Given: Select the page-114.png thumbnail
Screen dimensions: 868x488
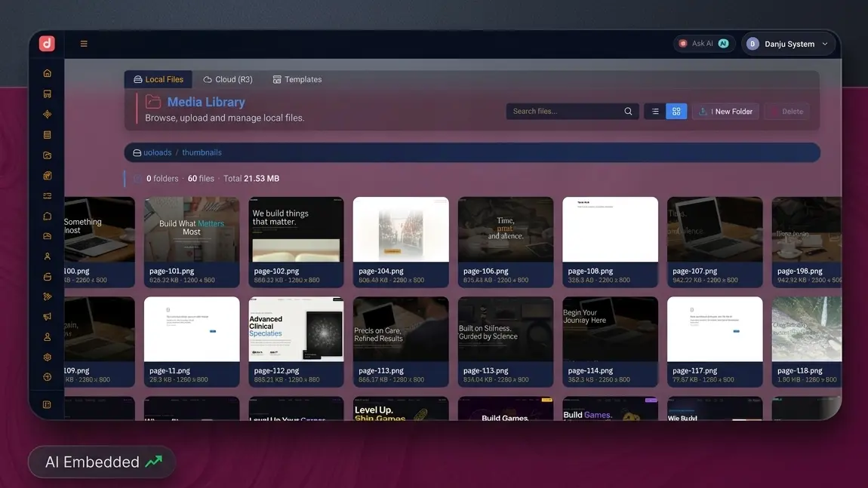Looking at the screenshot, I should coord(610,342).
